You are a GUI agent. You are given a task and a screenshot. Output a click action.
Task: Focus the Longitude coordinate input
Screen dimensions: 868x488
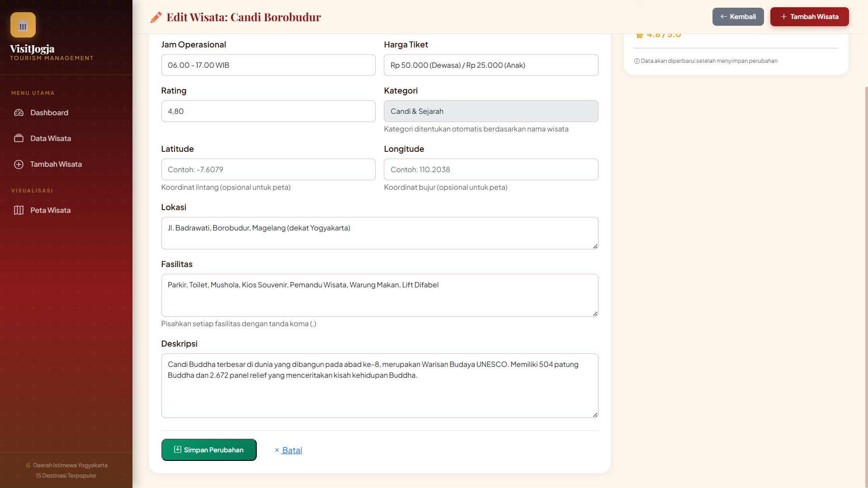coord(491,169)
